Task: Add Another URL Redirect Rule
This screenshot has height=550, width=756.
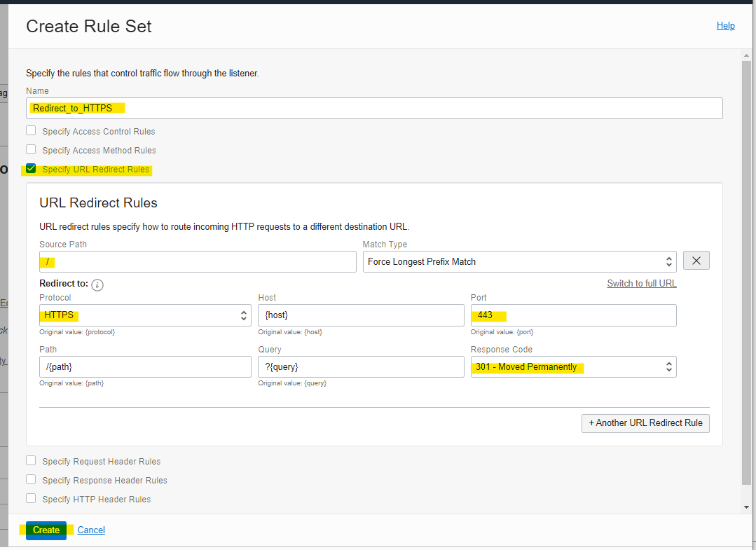Action: (x=645, y=423)
